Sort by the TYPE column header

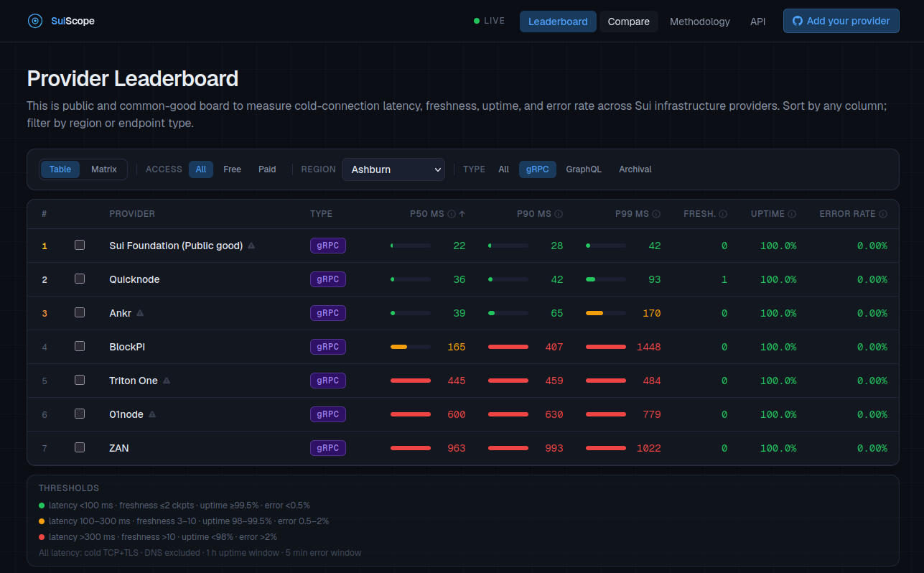click(x=322, y=214)
